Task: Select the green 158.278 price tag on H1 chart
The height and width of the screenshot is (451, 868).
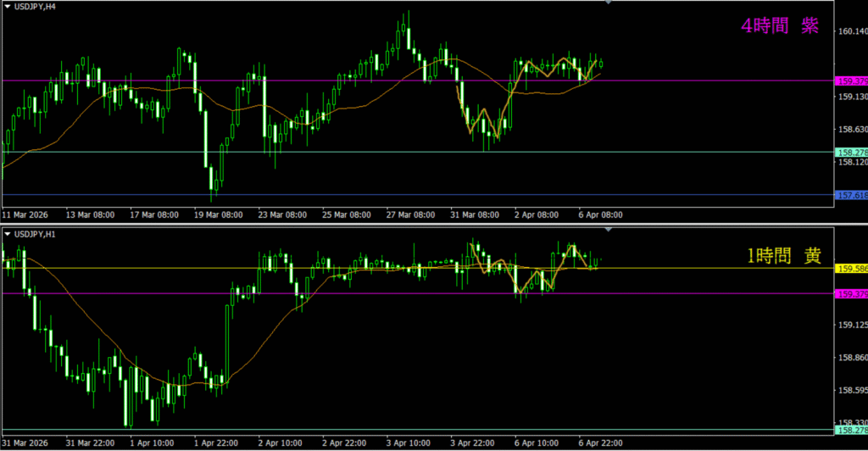Action: 850,430
